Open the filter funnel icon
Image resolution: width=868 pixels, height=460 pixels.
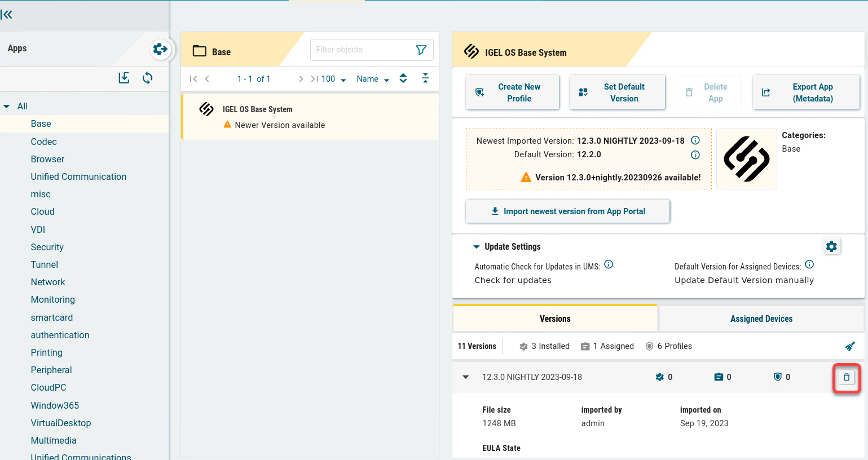(x=421, y=50)
